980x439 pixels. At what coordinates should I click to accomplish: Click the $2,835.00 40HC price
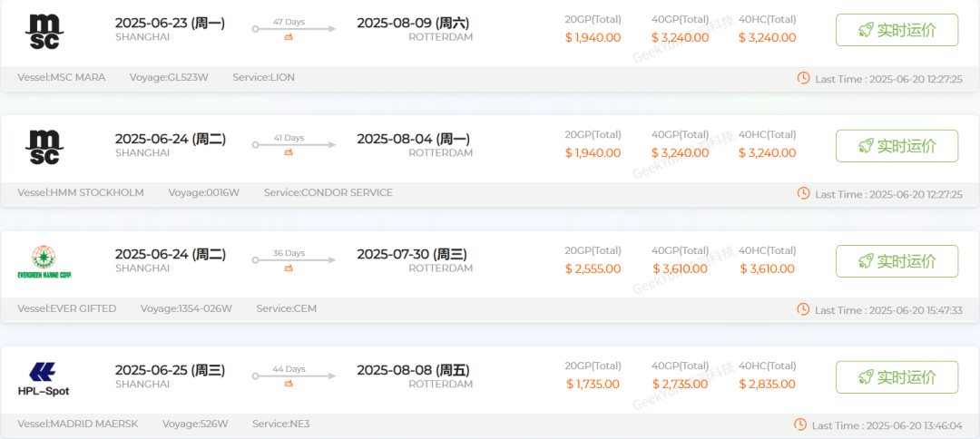coord(768,384)
